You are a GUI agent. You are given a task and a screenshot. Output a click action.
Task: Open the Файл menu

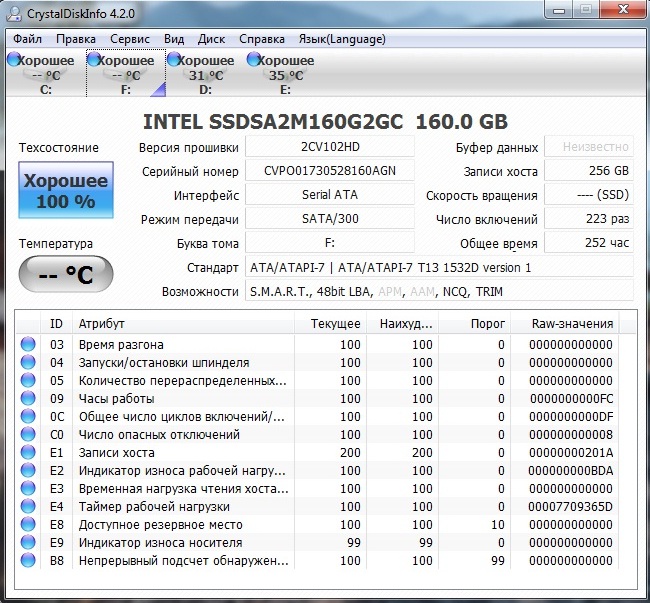pyautogui.click(x=27, y=39)
